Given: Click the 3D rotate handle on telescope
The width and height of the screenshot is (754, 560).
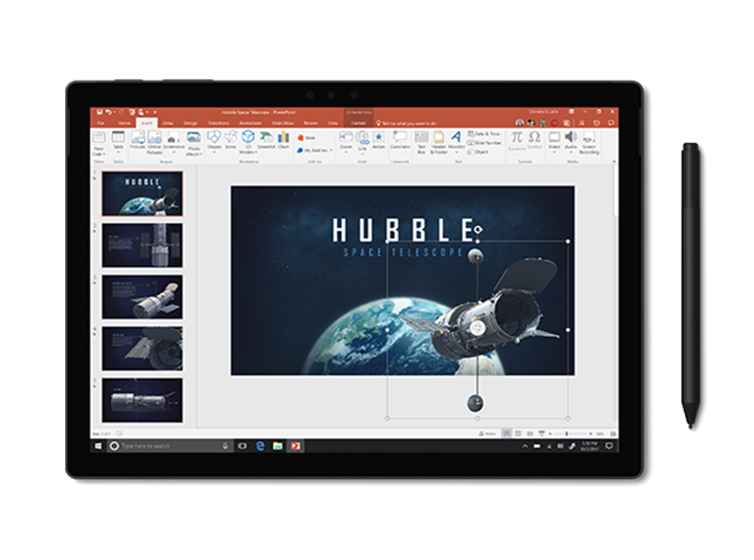Looking at the screenshot, I should click(477, 328).
